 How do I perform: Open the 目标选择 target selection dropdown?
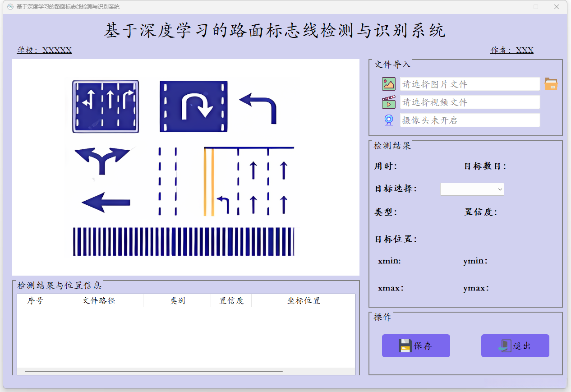tap(472, 189)
